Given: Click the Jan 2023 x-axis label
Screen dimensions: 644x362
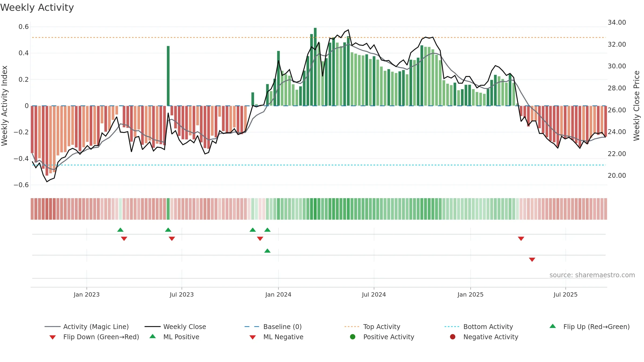Looking at the screenshot, I should click(87, 294).
